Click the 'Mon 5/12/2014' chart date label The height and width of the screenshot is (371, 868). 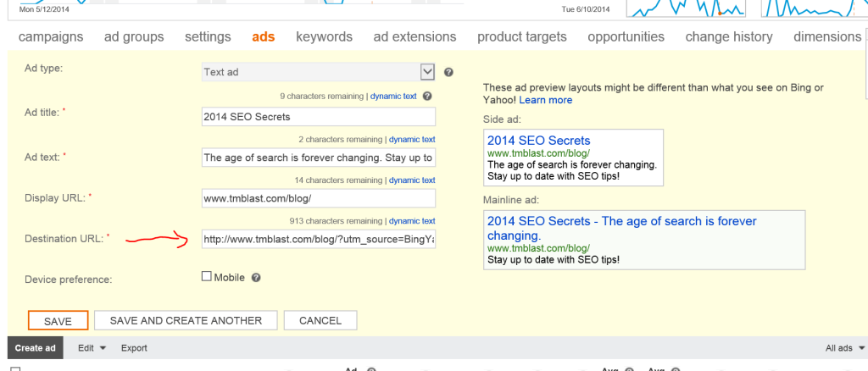(42, 9)
